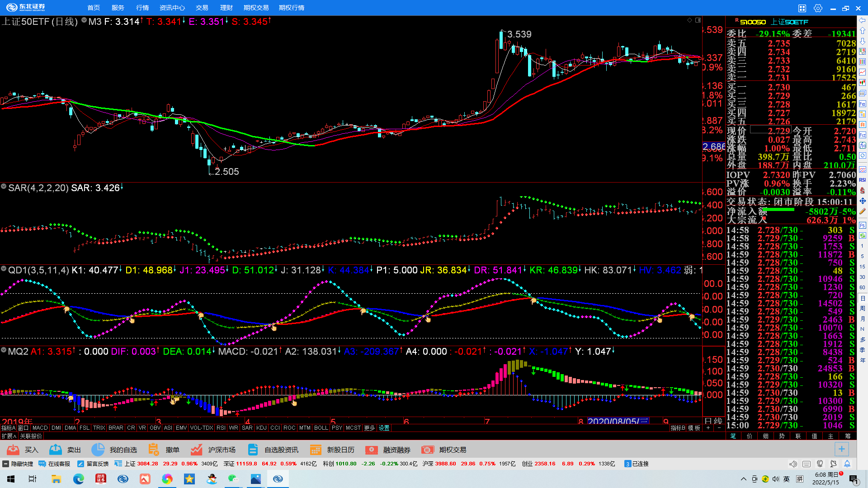Click the 卖出 sell icon
868x488 pixels.
tap(56, 450)
